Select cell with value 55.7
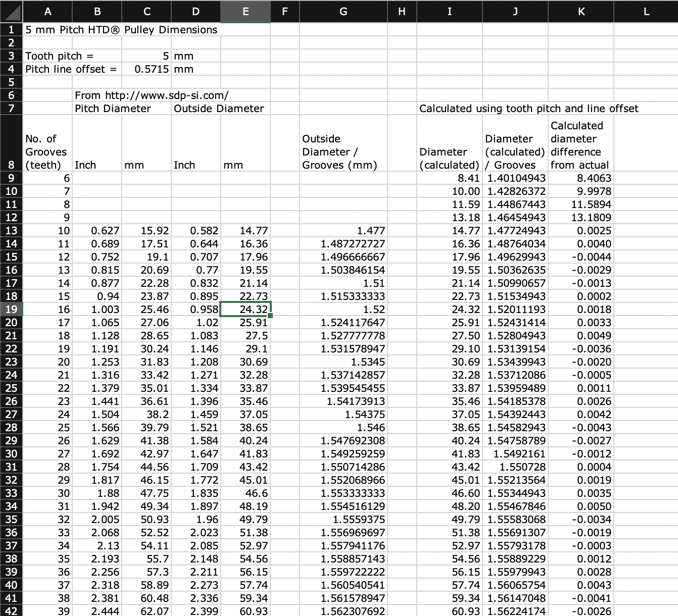Viewport: 678px width, 616px height. pos(147,558)
